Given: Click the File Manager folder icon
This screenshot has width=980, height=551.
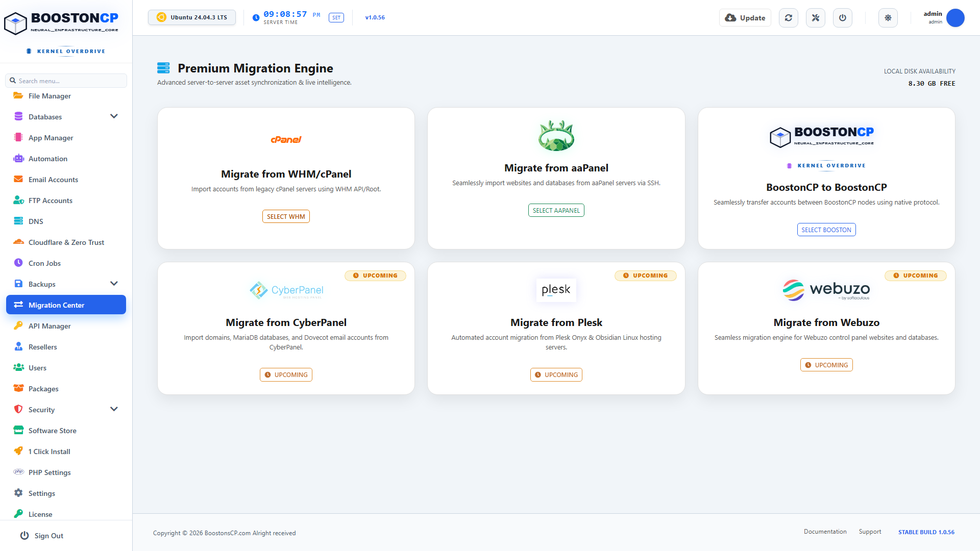Looking at the screenshot, I should pyautogui.click(x=18, y=95).
